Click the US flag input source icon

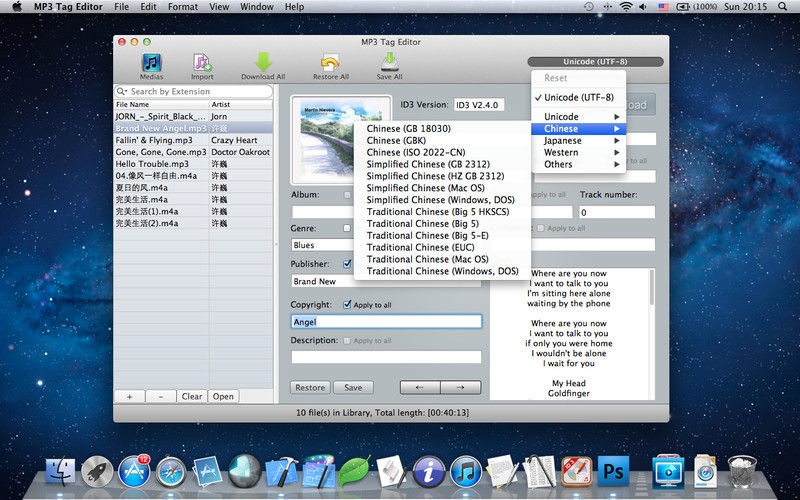[x=663, y=7]
